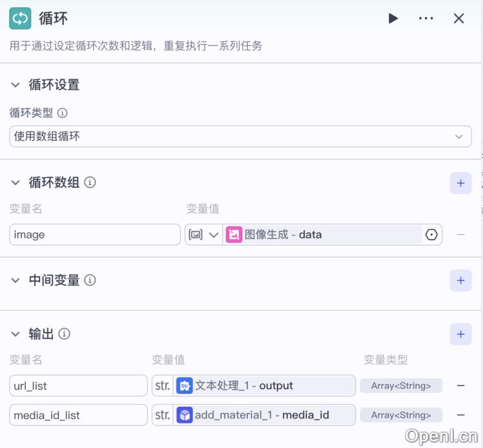This screenshot has width=483, height=448.
Task: Show info tooltip for 循环数组
Action: pos(90,182)
